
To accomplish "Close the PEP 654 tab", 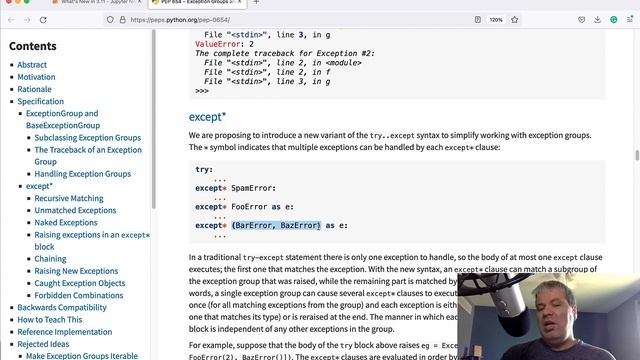I will coord(240,2).
